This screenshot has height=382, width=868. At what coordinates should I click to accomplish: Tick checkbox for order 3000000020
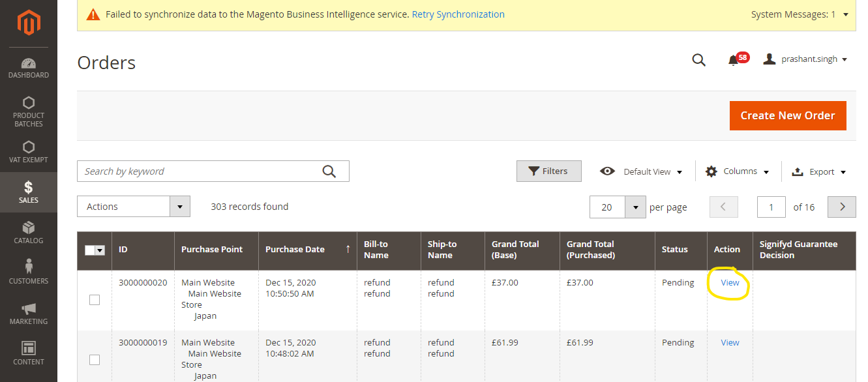[95, 300]
